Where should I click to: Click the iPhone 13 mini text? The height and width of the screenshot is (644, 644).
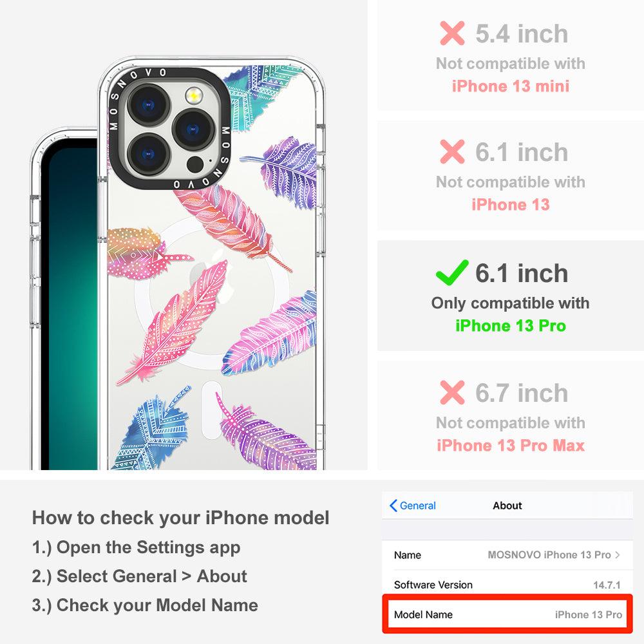[511, 86]
